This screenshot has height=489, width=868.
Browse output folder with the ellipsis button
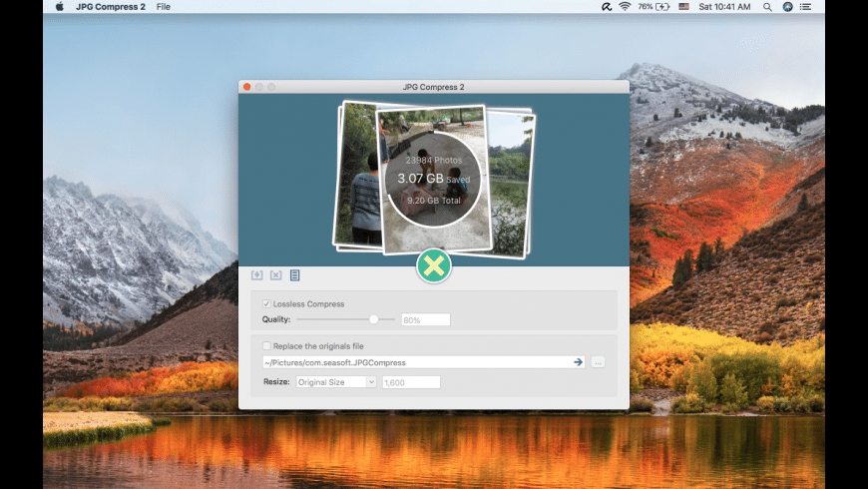tap(598, 362)
